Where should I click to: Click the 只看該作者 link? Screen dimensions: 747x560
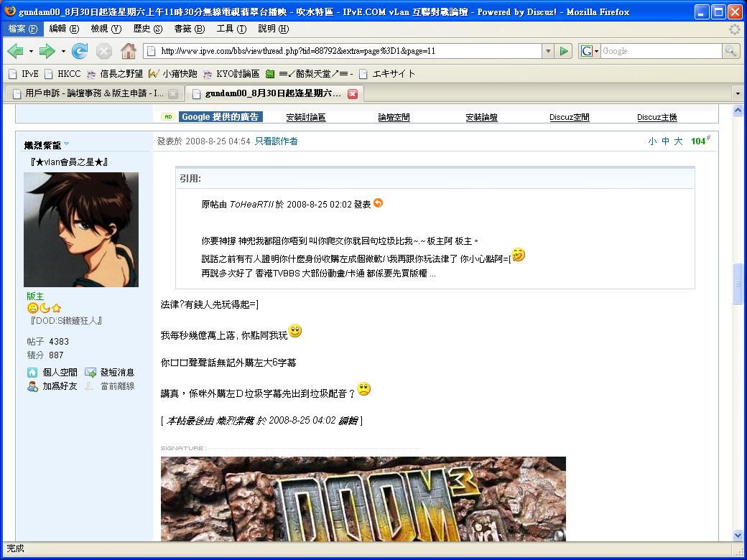[x=277, y=141]
